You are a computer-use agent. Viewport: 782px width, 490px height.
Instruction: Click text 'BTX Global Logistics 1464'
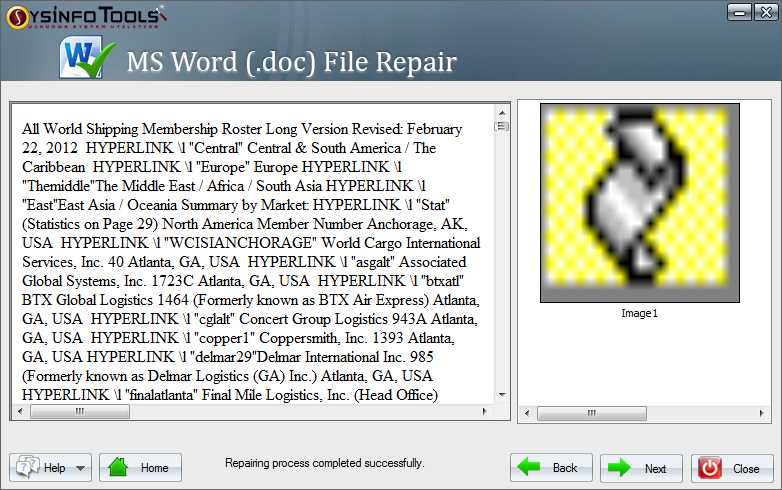(x=105, y=300)
